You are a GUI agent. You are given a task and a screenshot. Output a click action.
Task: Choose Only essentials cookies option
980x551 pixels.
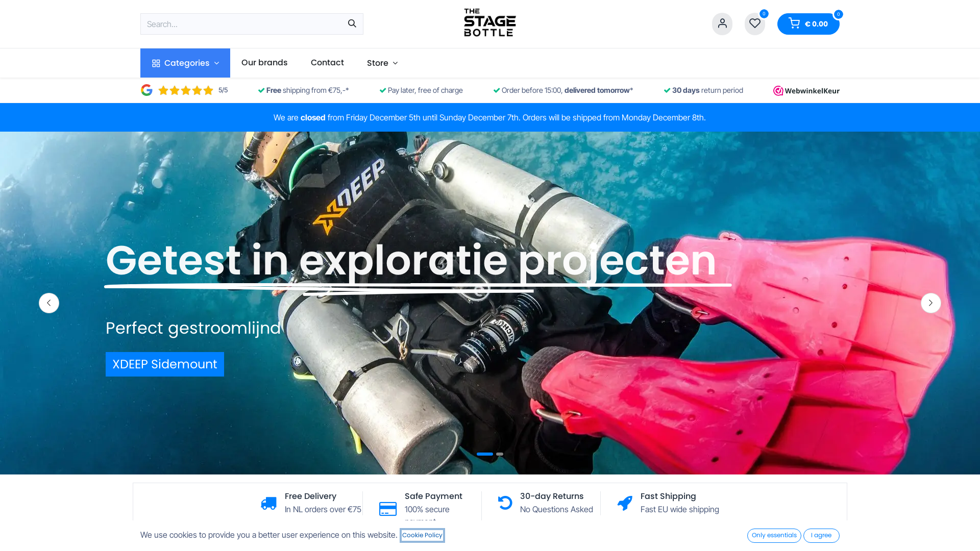pyautogui.click(x=774, y=535)
